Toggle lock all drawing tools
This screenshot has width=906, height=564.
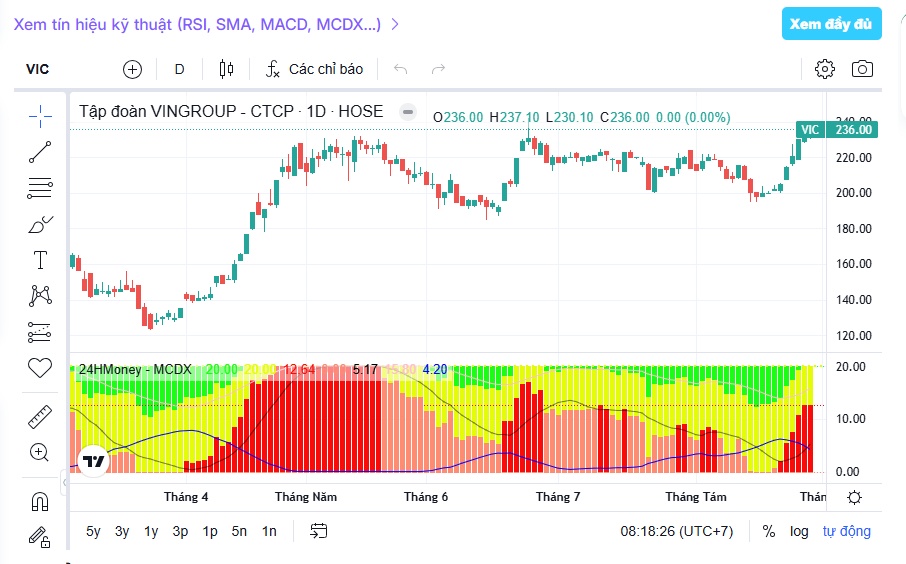(40, 537)
